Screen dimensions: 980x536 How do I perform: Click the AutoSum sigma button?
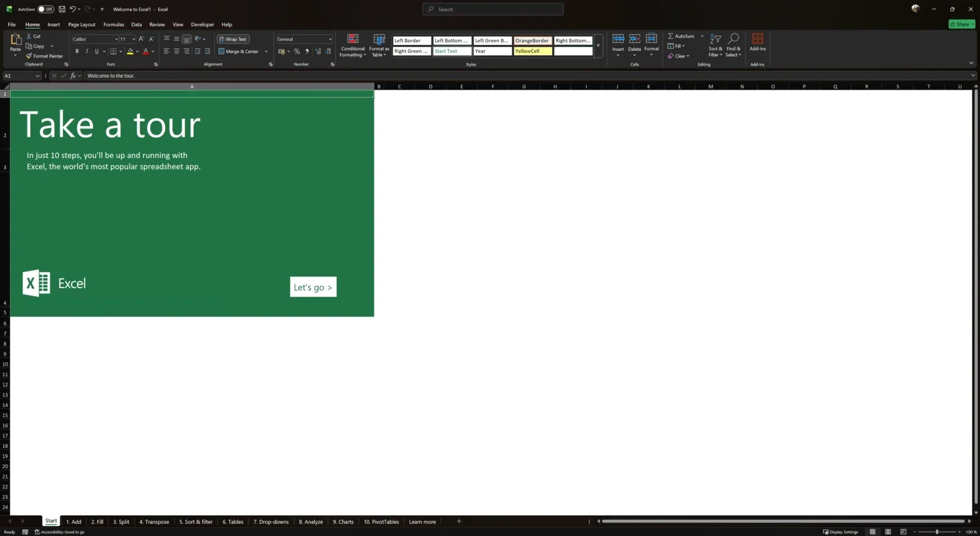[x=681, y=36]
